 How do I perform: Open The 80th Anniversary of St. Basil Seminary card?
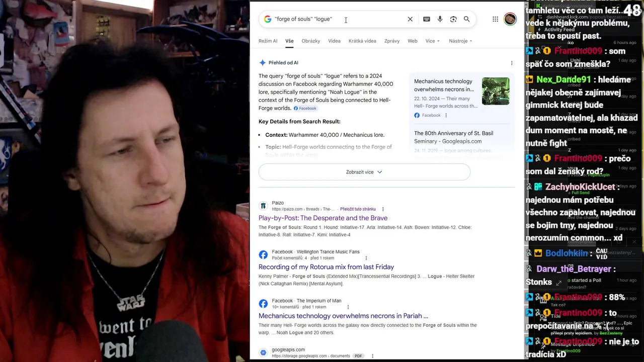[x=453, y=137]
